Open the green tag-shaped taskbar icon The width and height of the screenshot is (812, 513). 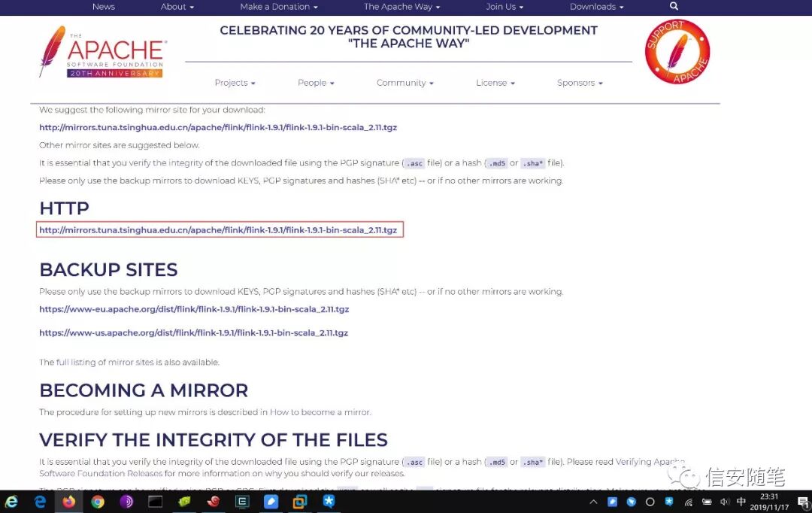tap(184, 502)
